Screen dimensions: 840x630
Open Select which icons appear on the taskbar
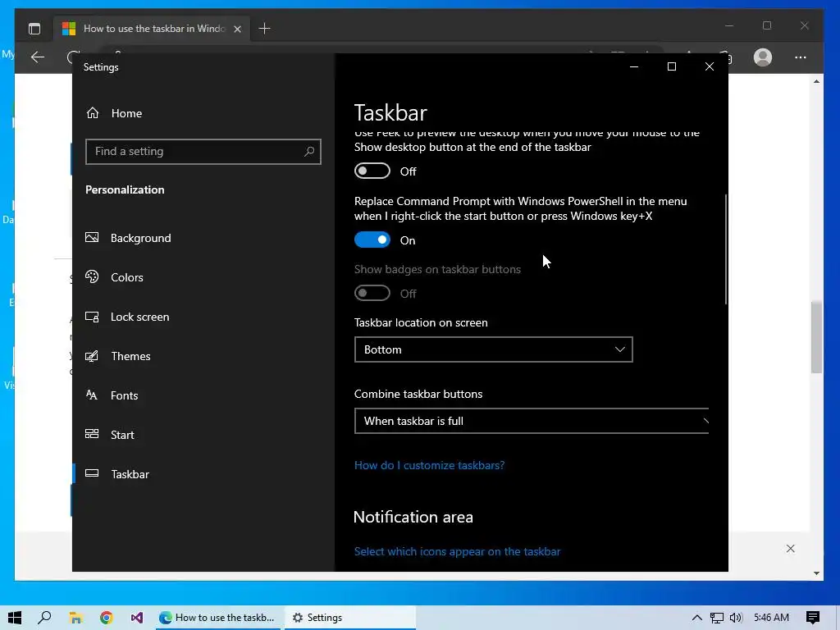[x=457, y=551]
